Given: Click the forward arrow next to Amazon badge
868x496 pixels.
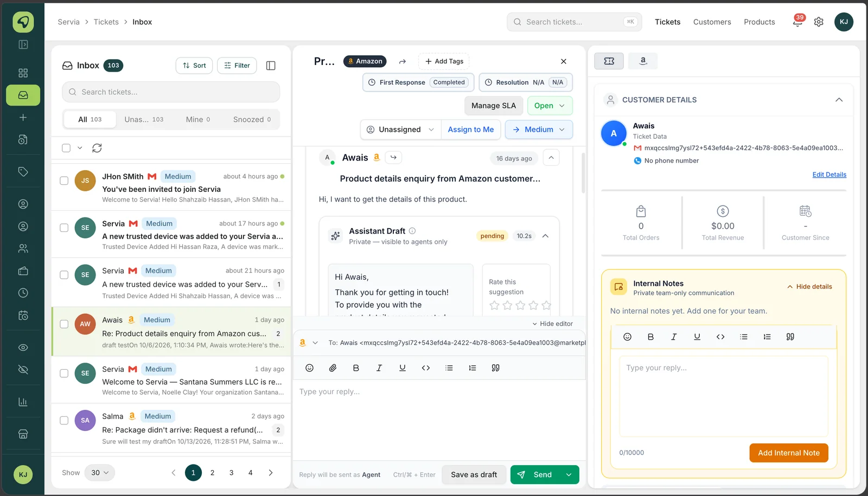Looking at the screenshot, I should [x=403, y=61].
